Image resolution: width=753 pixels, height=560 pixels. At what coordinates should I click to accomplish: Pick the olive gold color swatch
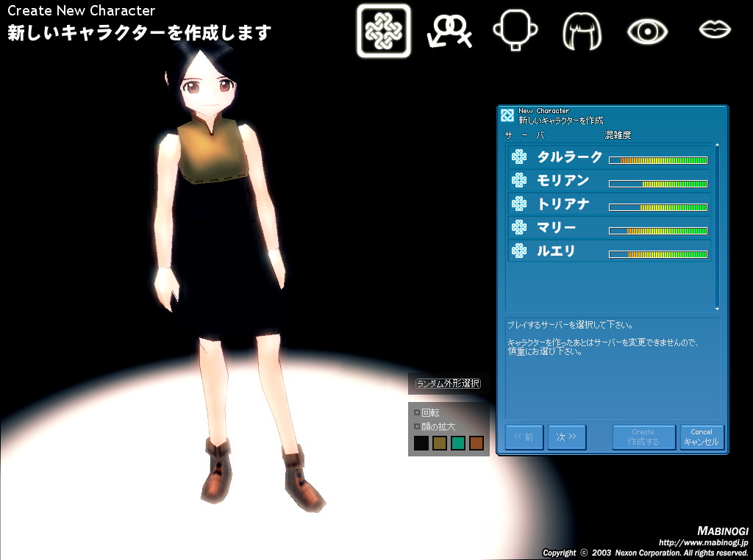(440, 443)
